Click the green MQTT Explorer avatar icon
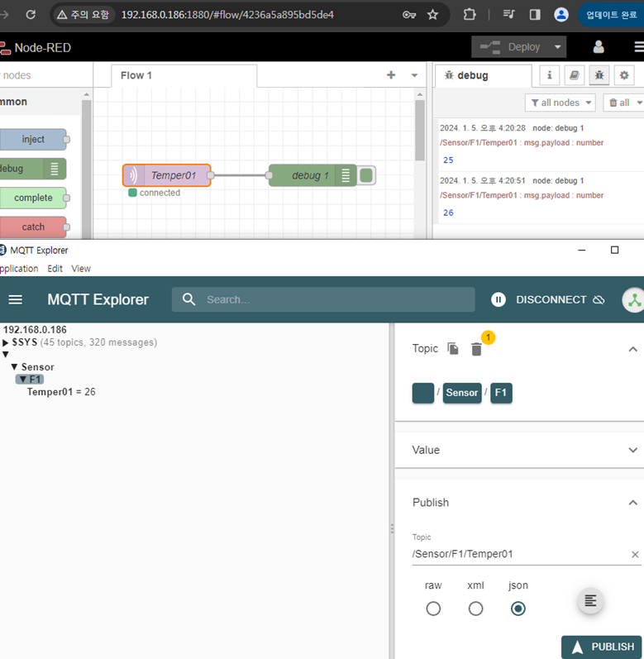This screenshot has width=644, height=659. click(633, 300)
